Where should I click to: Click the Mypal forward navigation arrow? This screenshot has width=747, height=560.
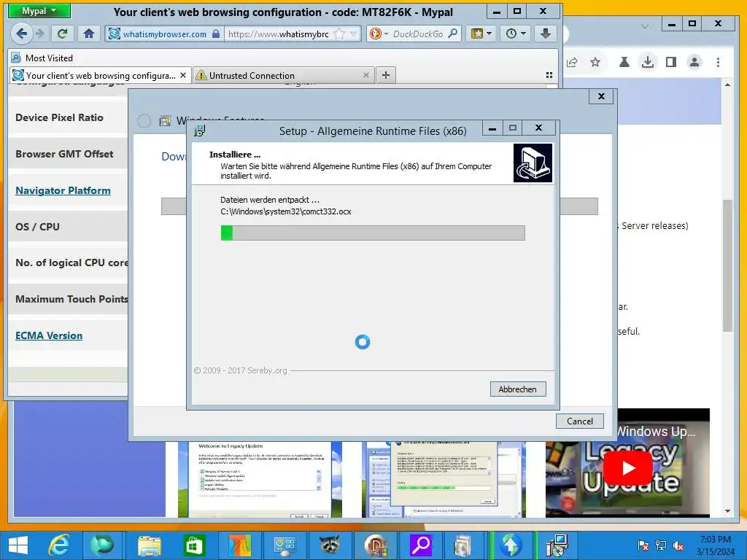tap(41, 34)
